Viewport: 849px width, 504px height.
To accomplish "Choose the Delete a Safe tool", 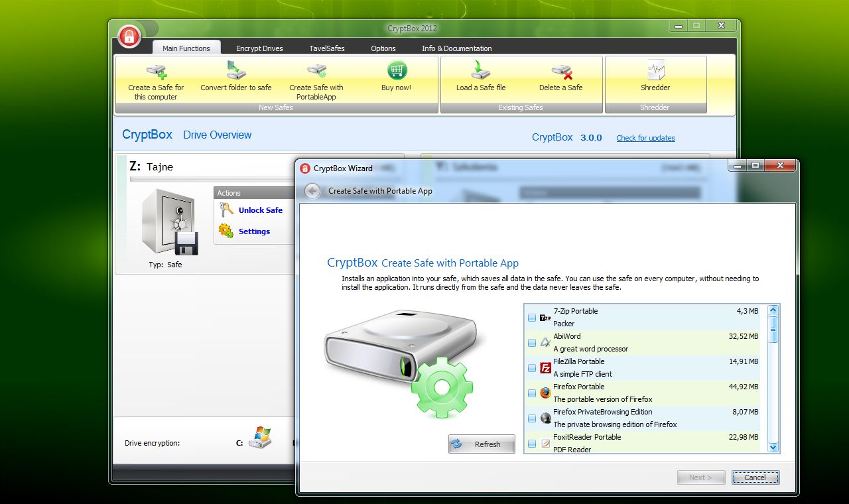I will (x=561, y=77).
